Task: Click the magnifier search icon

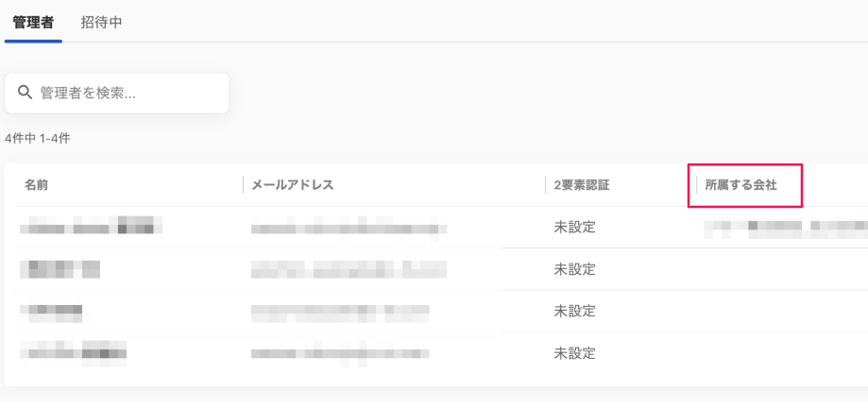Action: pos(25,93)
